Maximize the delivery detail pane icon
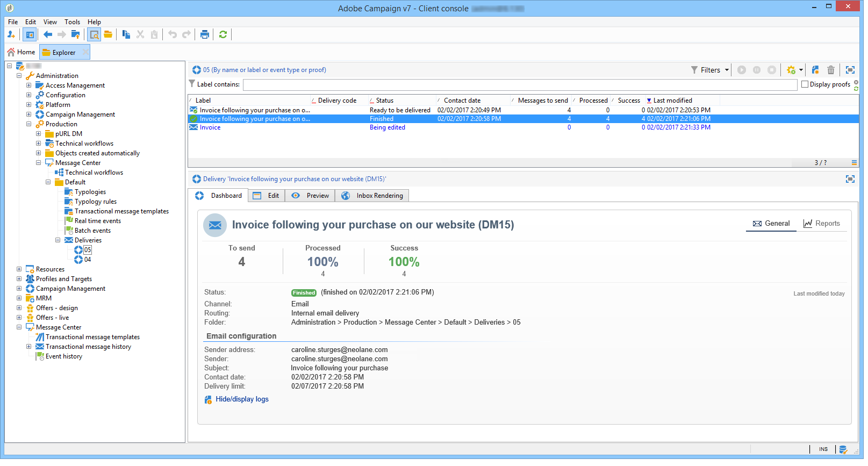Screen dimensions: 868x466 (850, 179)
